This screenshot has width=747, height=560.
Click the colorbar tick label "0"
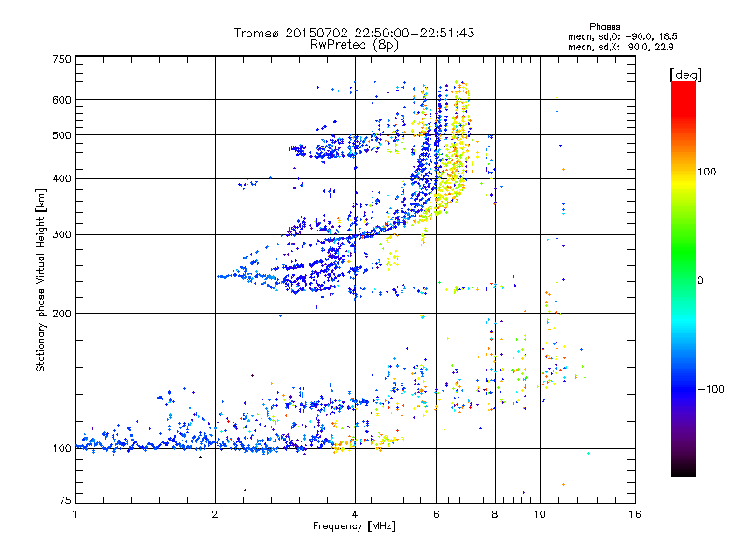(x=700, y=281)
